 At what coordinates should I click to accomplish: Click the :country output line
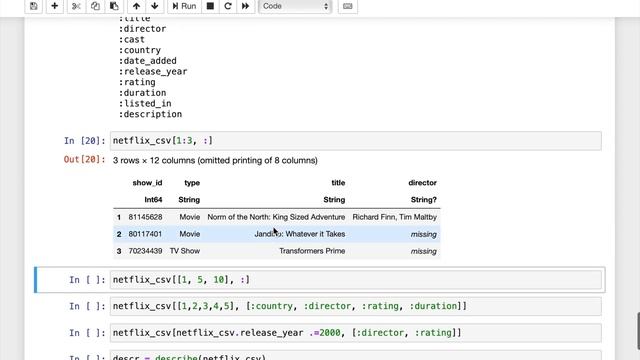coord(140,50)
